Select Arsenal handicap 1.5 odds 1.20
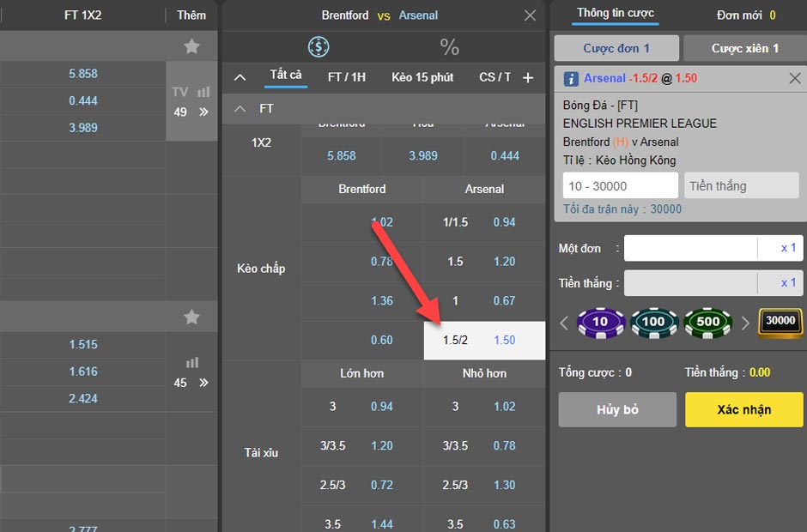Image resolution: width=807 pixels, height=532 pixels. click(484, 262)
